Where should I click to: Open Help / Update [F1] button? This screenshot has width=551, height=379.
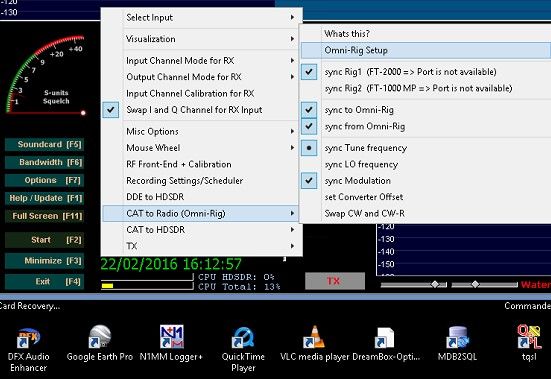click(45, 198)
